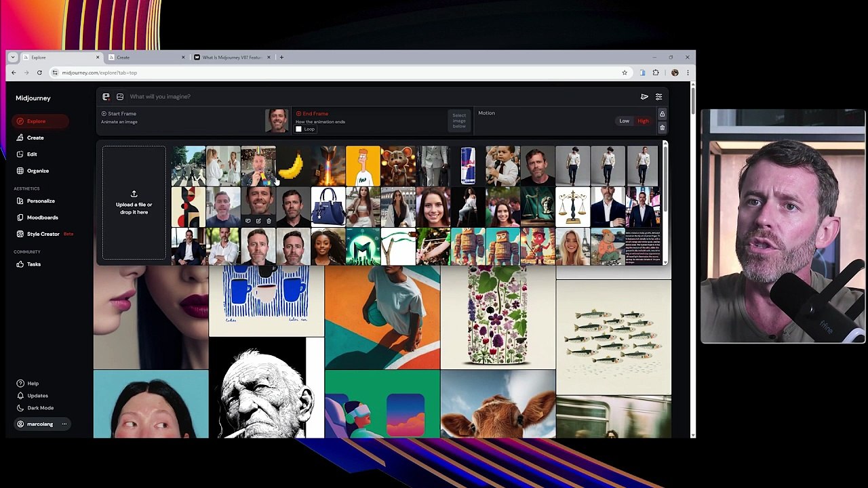Screen dimensions: 868x488
Task: Click the marcolang profile name
Action: 40,424
